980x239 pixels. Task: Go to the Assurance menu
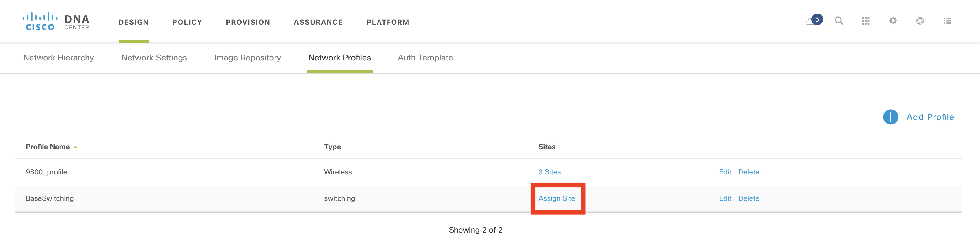[318, 22]
